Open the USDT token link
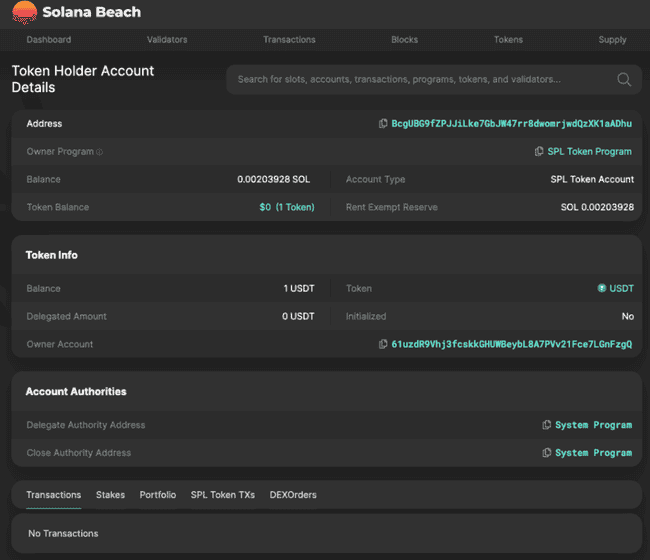Image resolution: width=650 pixels, height=560 pixels. tap(621, 288)
